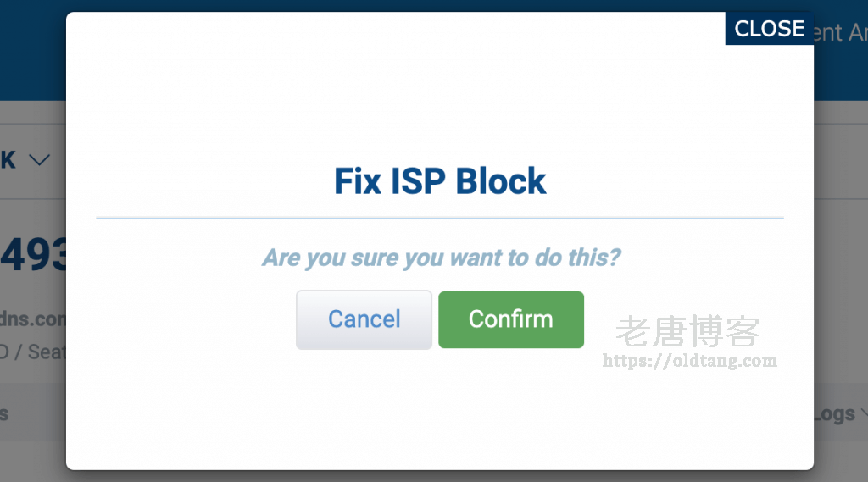Select the partially hidden tab ending in "s"
Image resolution: width=868 pixels, height=482 pixels.
pos(4,413)
